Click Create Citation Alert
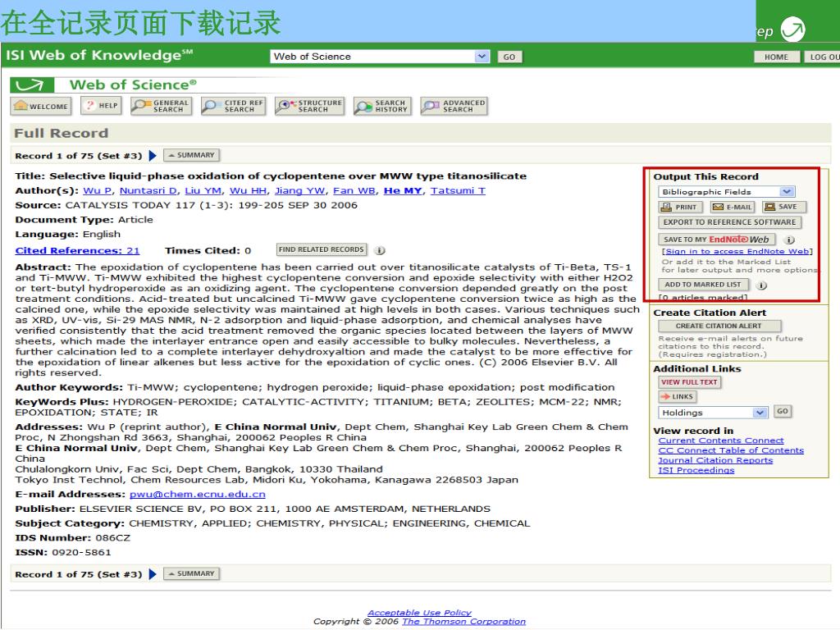This screenshot has width=840, height=630. pyautogui.click(x=719, y=326)
